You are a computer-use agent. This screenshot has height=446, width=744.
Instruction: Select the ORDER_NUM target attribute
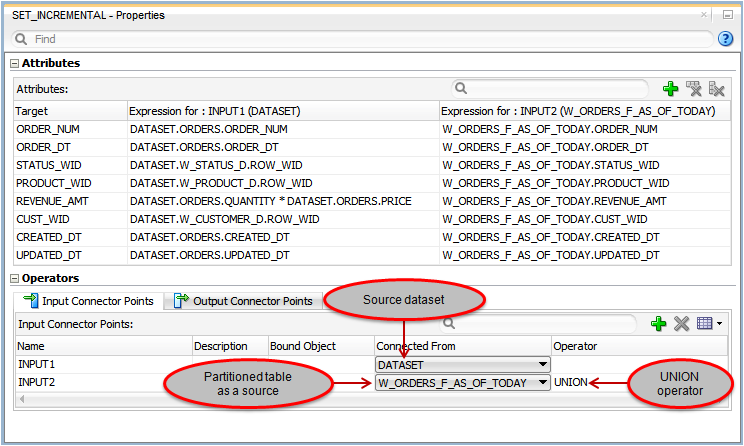pos(48,129)
